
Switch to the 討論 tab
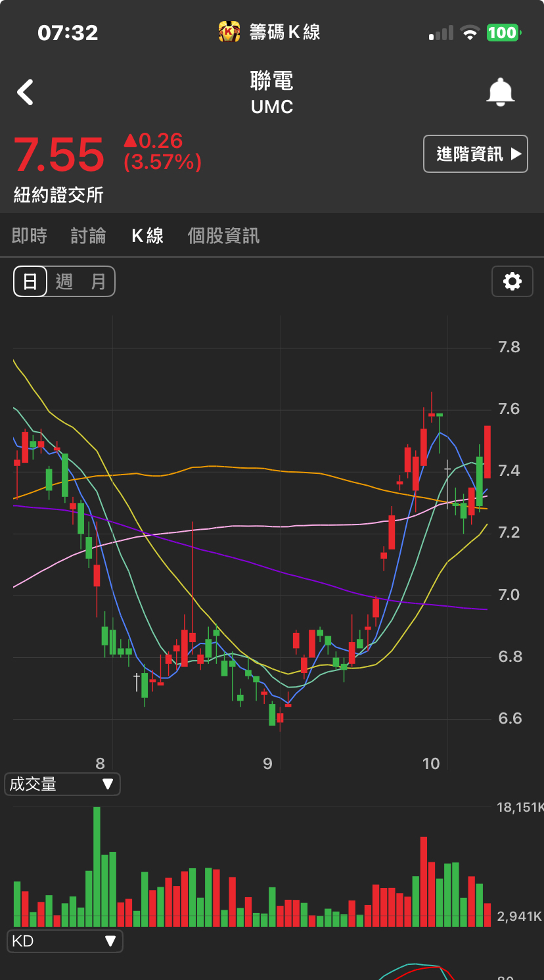pyautogui.click(x=89, y=235)
